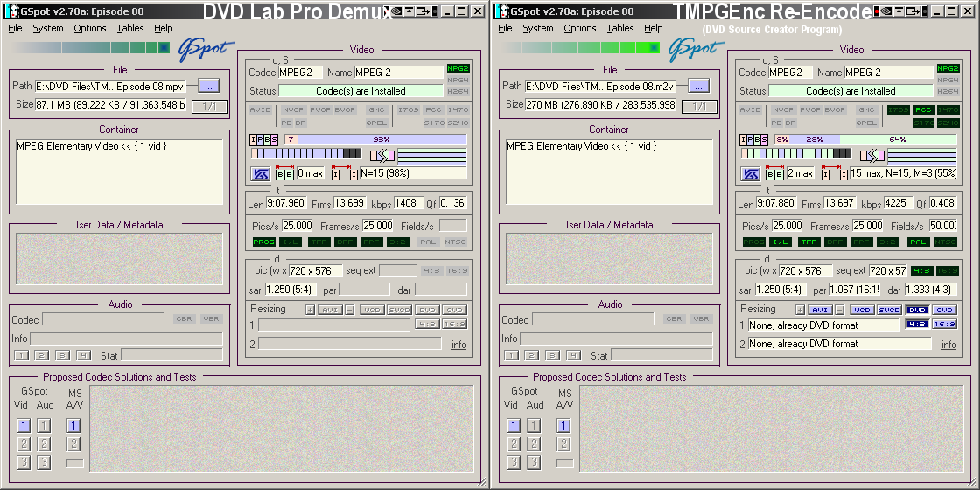Click the 1/1 button in right window
Screen dimensions: 980x490
coord(699,106)
